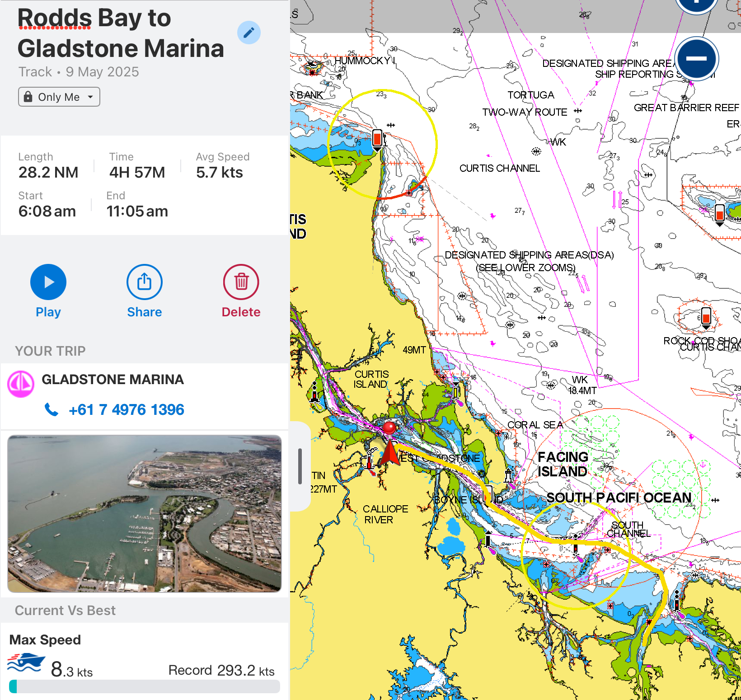
Task: Play the recorded track
Action: point(48,282)
